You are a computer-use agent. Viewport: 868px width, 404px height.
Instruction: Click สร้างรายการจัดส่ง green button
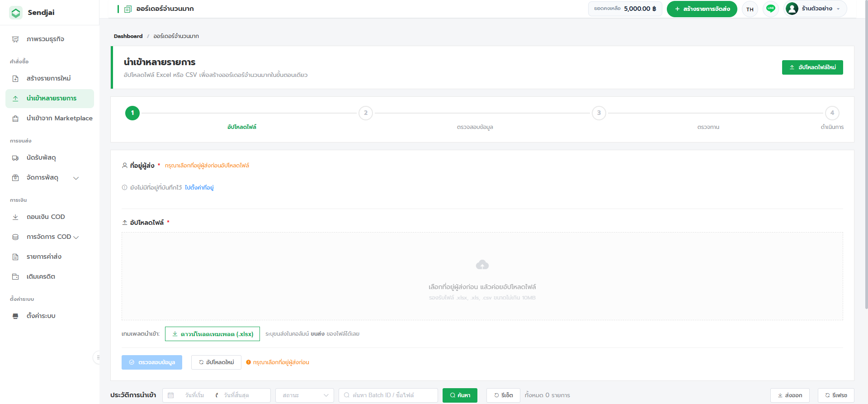click(x=702, y=9)
